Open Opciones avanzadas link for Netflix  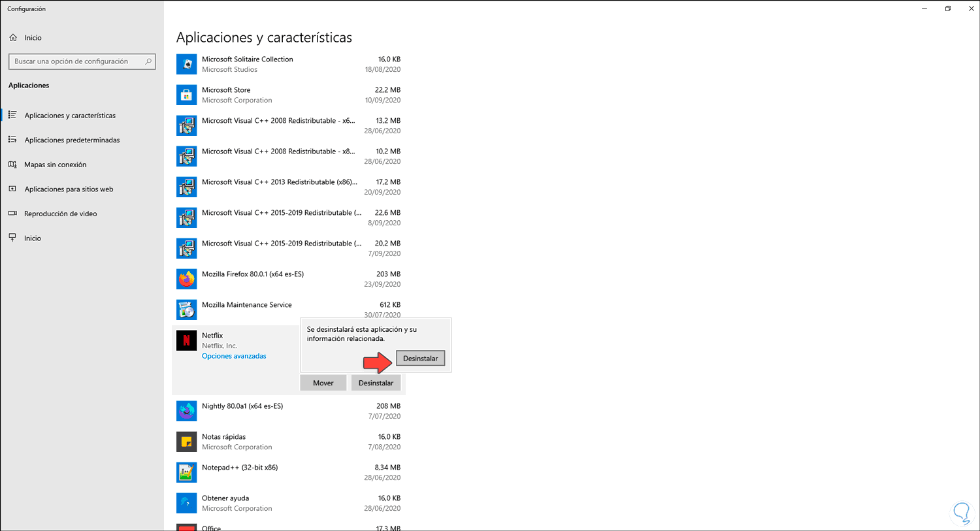click(234, 356)
